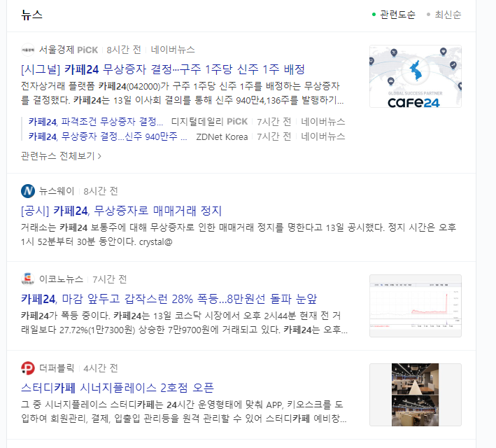496x448 pixels.
Task: Click 네이버뉴스 link beside 서울경제
Action: tap(173, 50)
